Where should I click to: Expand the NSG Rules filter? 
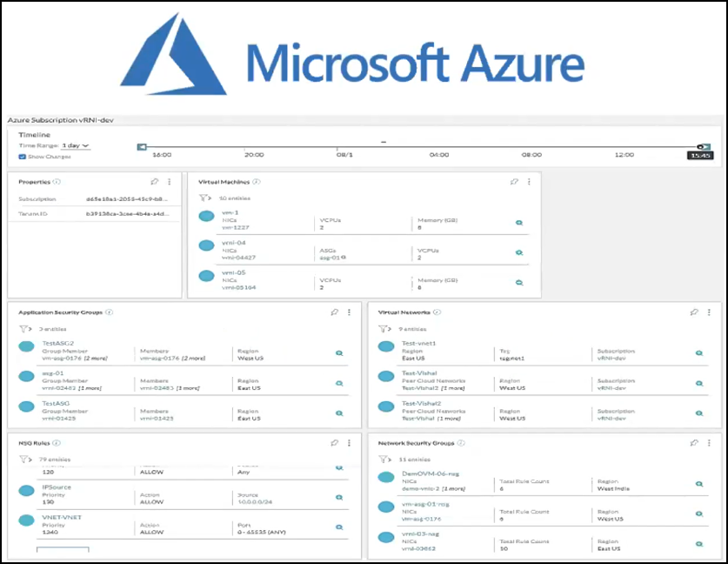[x=25, y=460]
